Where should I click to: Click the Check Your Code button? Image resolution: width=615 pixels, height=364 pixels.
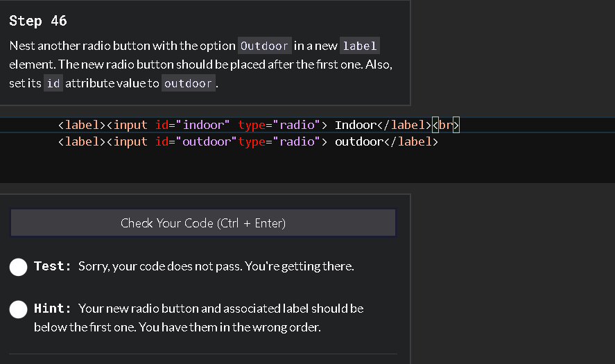pyautogui.click(x=203, y=223)
